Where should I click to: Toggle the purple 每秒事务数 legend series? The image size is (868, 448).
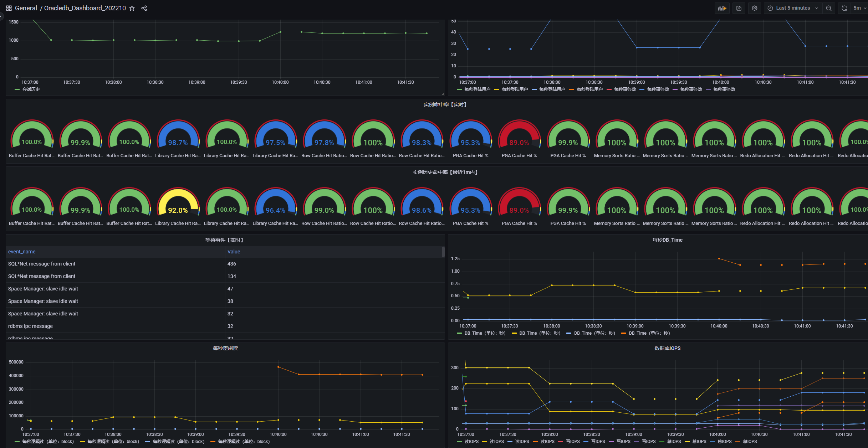(691, 89)
